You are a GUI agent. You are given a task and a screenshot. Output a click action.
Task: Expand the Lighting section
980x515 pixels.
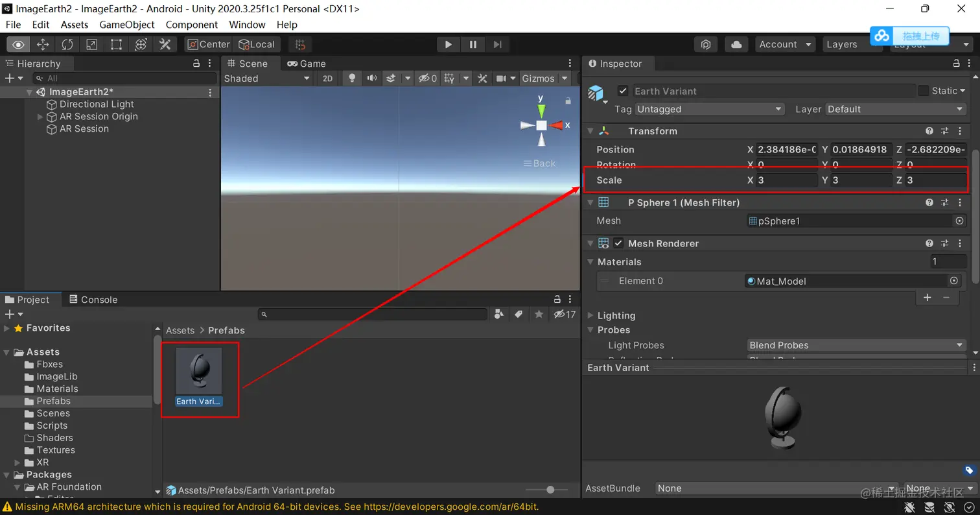[590, 316]
